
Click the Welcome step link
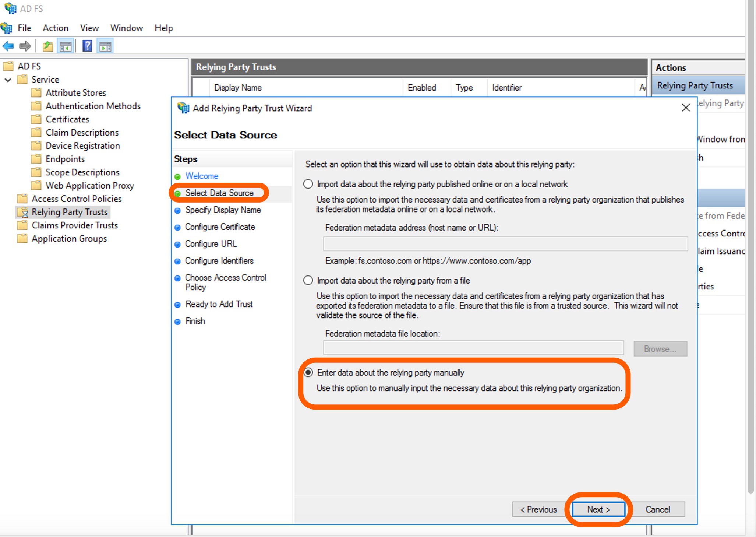click(x=201, y=176)
